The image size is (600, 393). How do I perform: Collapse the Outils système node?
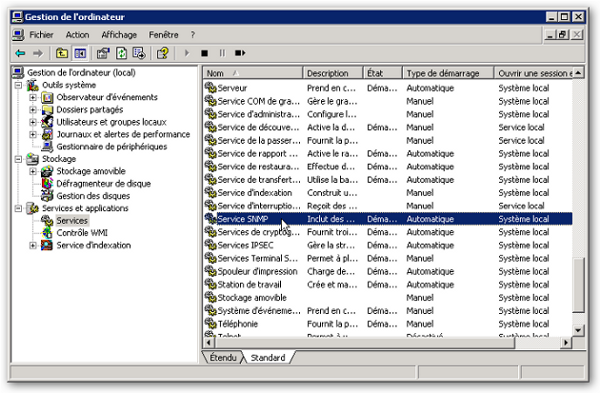click(18, 85)
